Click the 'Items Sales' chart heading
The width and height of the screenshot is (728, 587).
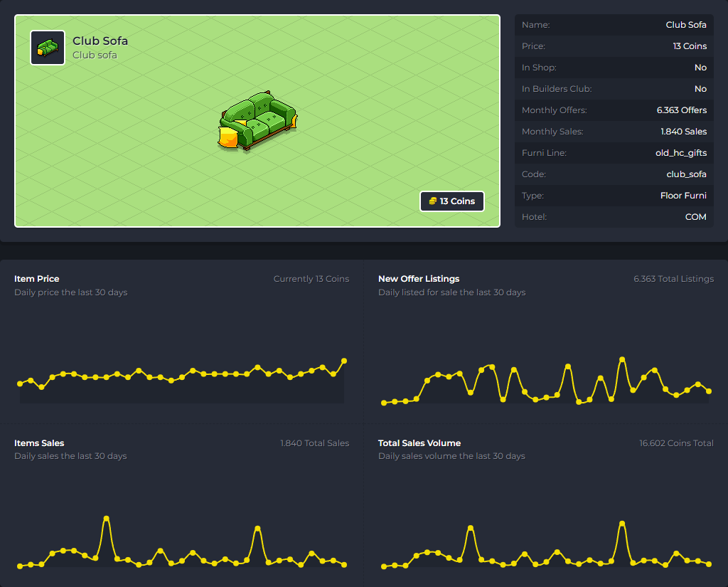39,443
